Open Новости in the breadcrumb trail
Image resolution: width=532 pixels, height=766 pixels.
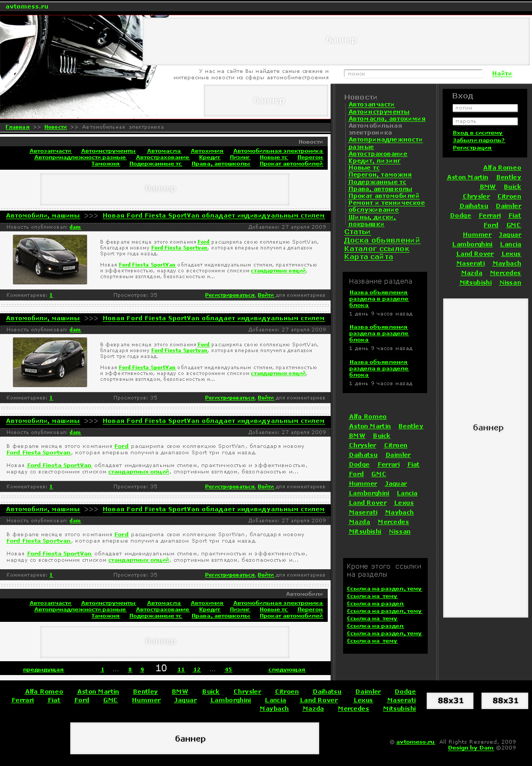[55, 127]
